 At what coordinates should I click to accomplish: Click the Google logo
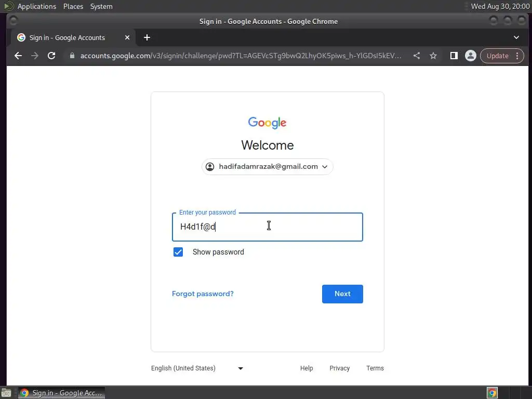click(x=268, y=123)
